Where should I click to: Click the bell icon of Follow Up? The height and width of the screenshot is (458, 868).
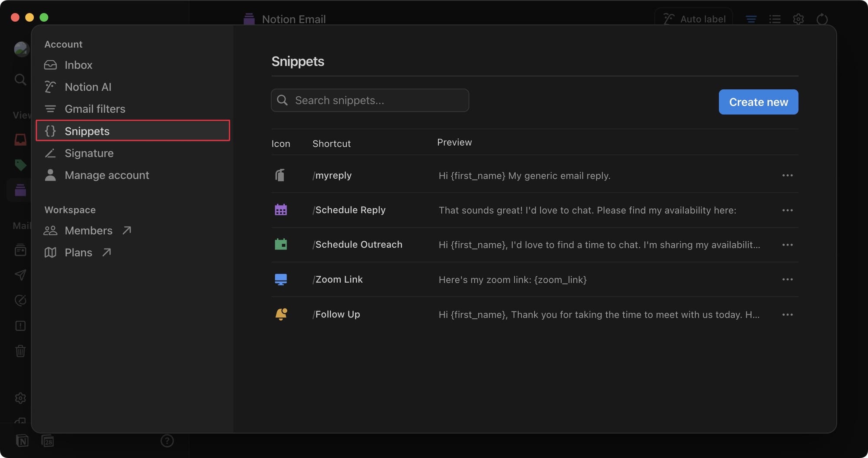(281, 314)
